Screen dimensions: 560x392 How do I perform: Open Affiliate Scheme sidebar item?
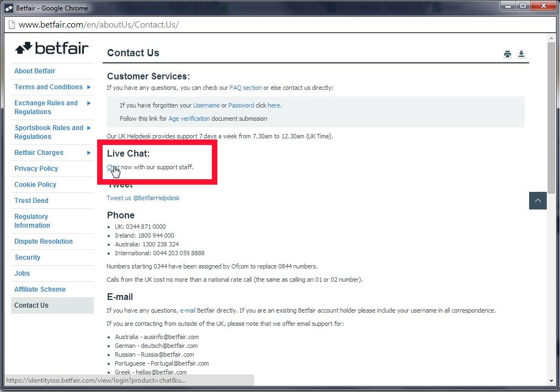(40, 289)
